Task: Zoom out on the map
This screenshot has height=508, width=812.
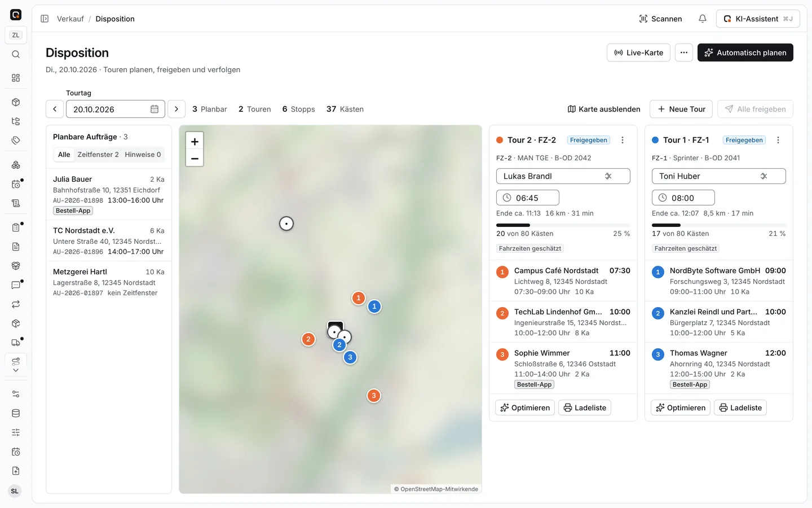Action: [195, 159]
